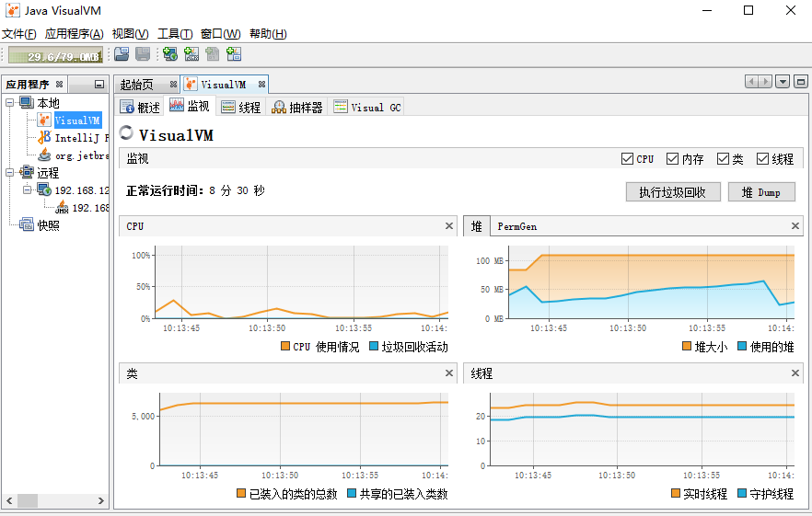
Task: Open the 抽样器 sampler tab
Action: tap(297, 107)
